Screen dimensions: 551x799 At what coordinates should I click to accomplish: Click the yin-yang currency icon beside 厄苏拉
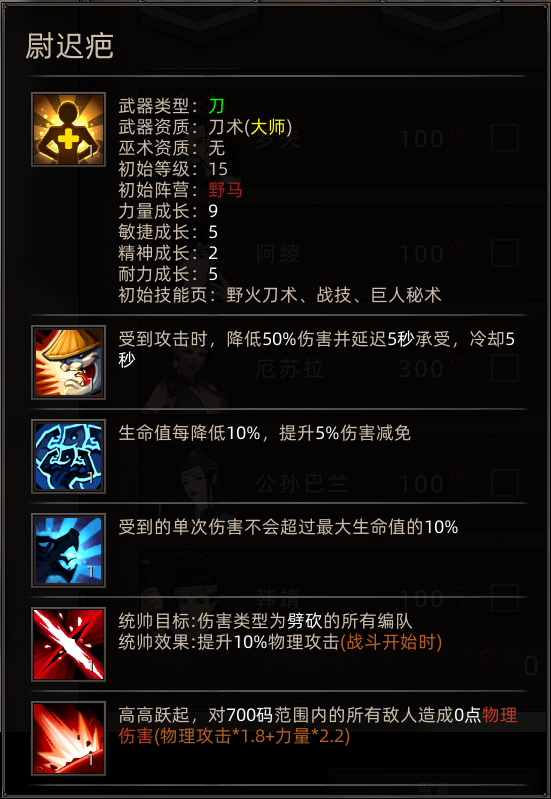click(x=461, y=368)
